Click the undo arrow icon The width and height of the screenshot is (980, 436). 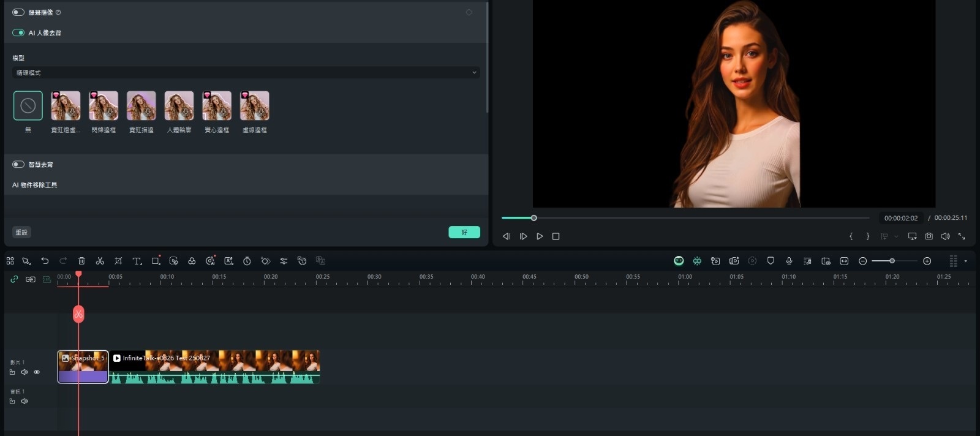[x=45, y=261]
